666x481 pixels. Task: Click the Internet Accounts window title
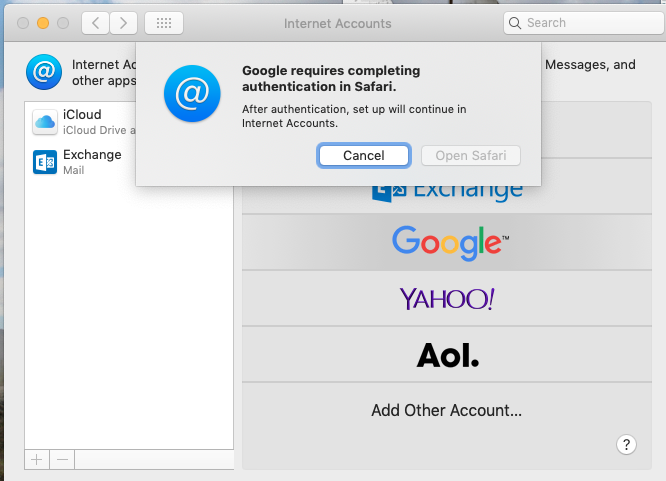click(338, 23)
